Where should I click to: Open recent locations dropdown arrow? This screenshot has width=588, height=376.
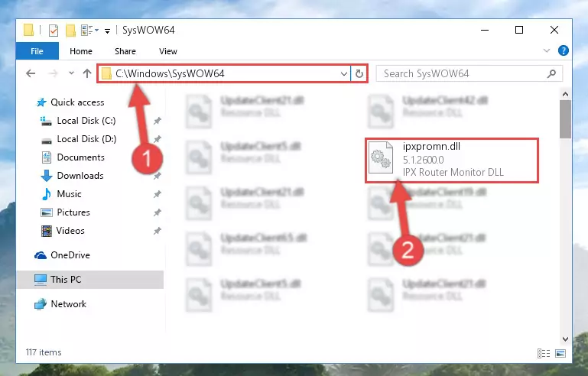71,73
